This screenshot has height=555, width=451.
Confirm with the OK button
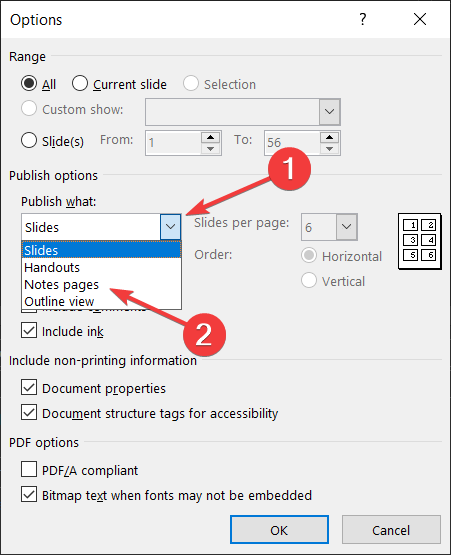(x=279, y=530)
